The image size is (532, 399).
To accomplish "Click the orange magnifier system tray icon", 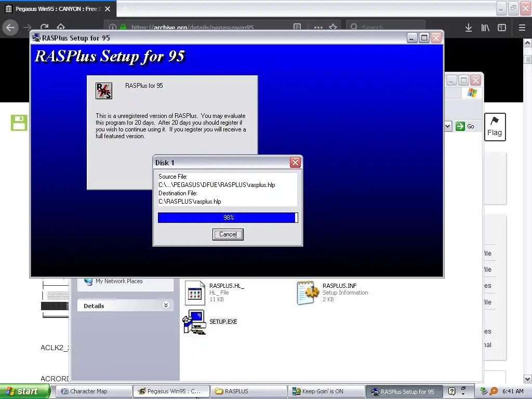I will (x=494, y=391).
